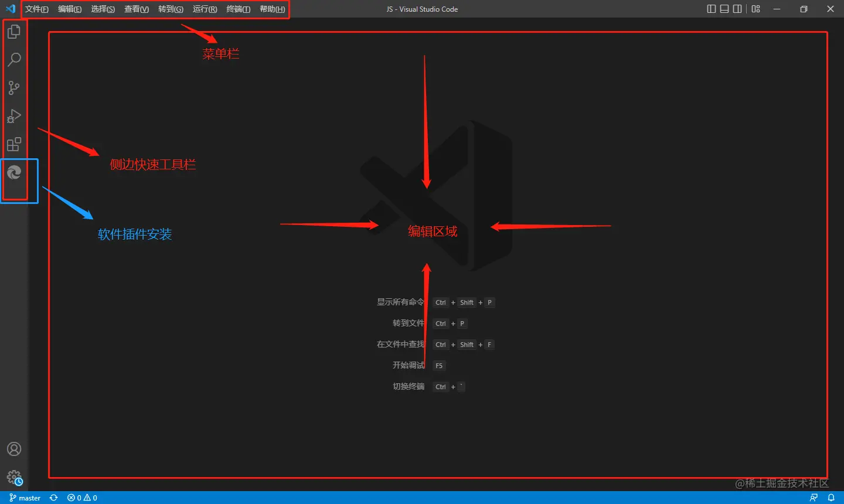Open the 选择(S) menu

point(103,9)
